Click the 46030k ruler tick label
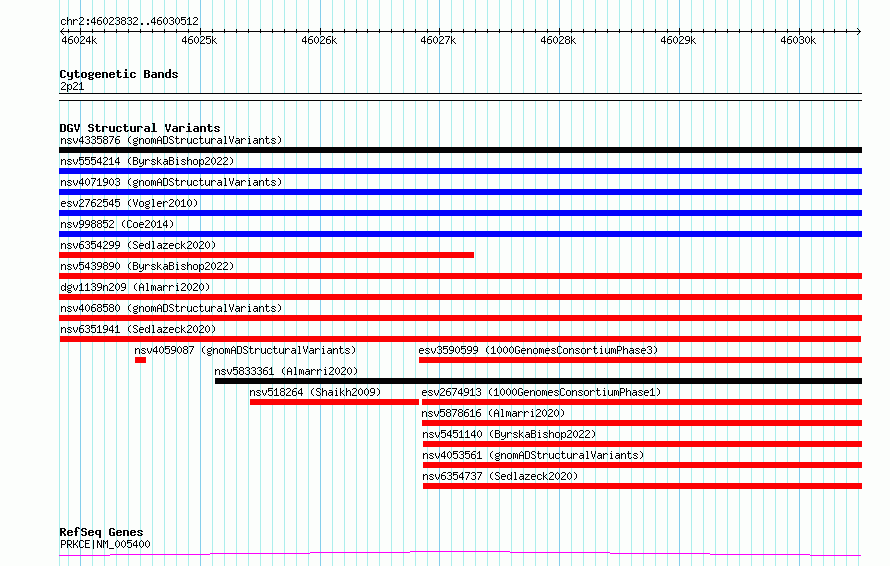This screenshot has width=890, height=566. [798, 40]
